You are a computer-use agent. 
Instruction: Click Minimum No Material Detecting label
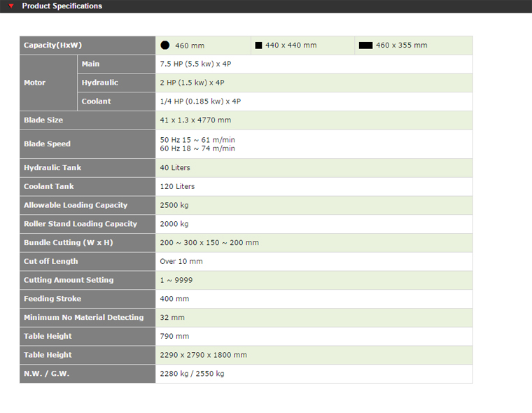[84, 317]
